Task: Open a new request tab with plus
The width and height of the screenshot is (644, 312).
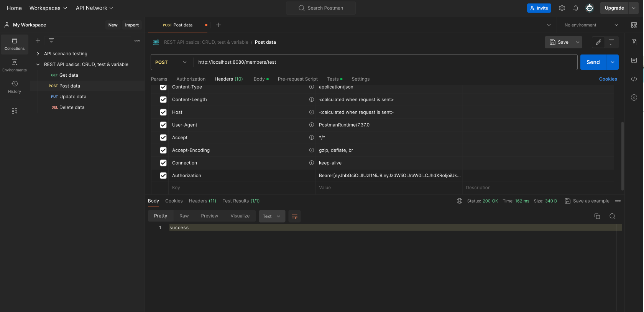Action: 219,25
